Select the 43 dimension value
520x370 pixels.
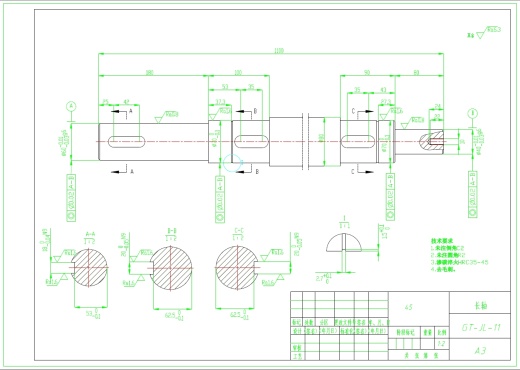coord(383,90)
